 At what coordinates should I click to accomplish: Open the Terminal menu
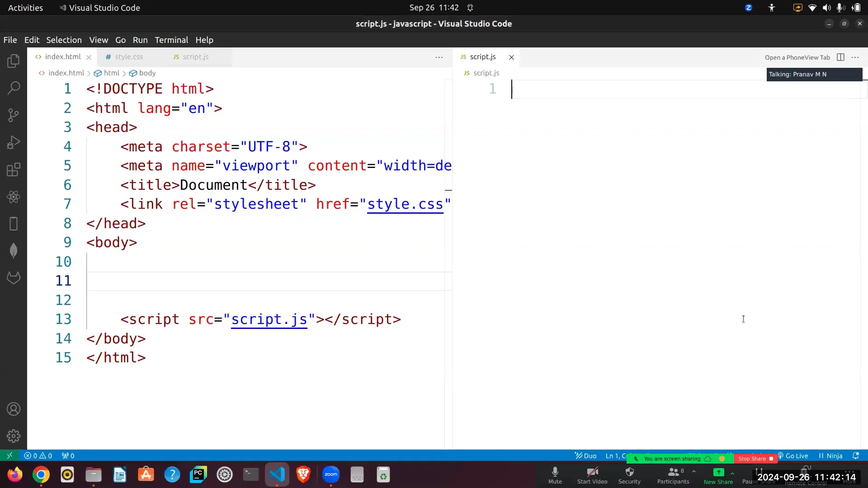pyautogui.click(x=171, y=40)
